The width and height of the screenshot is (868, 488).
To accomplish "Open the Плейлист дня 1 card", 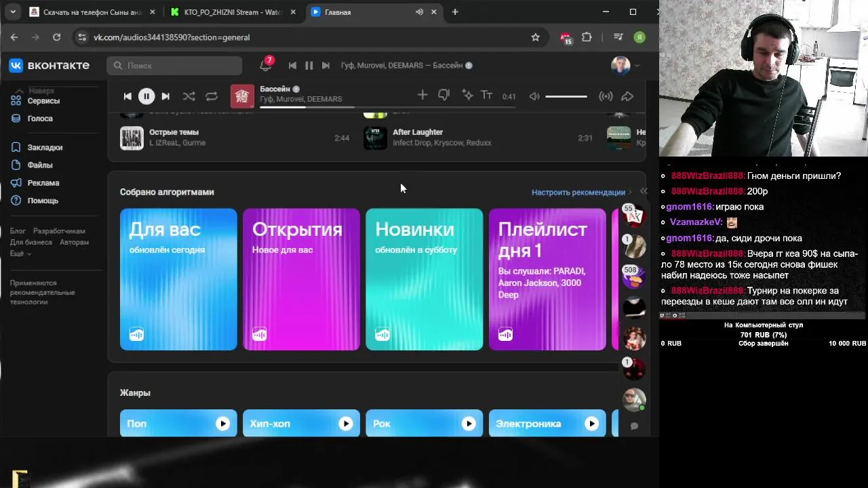I will (x=547, y=279).
